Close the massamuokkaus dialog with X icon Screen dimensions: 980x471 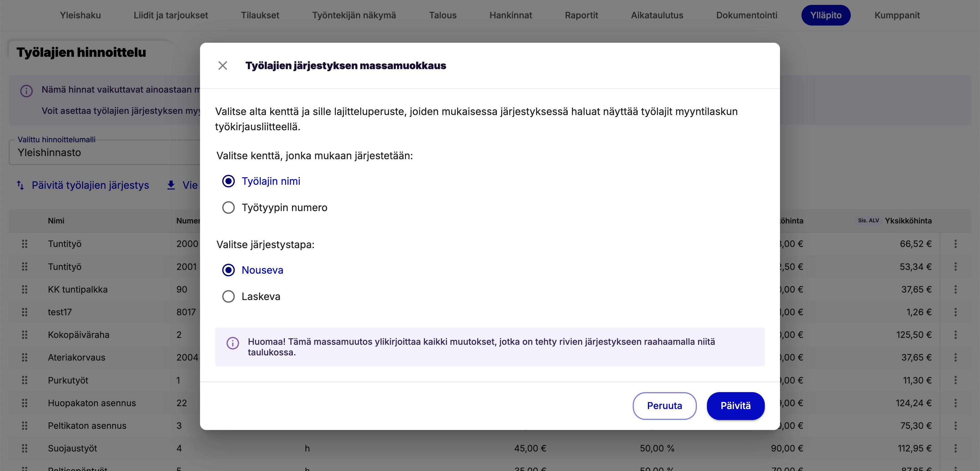point(223,65)
